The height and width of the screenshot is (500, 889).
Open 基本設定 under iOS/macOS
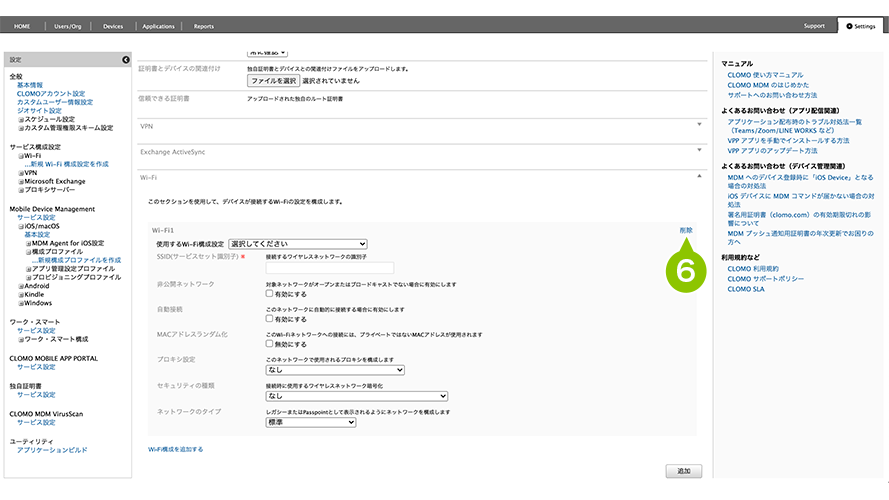pos(37,235)
